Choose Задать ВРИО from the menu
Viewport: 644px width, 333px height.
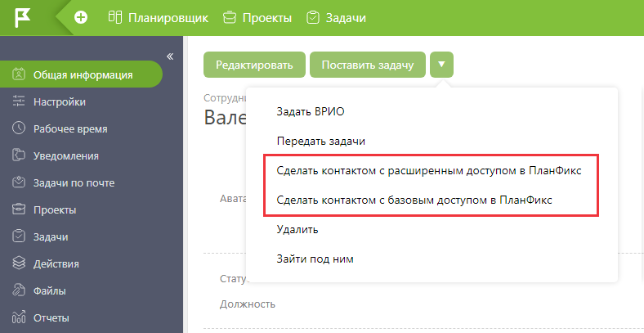(x=311, y=111)
